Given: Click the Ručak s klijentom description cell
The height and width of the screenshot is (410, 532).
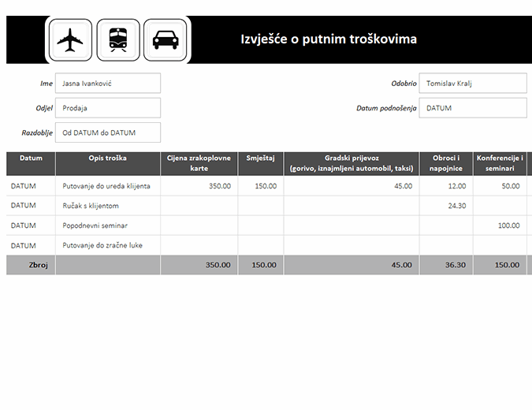Looking at the screenshot, I should pos(108,206).
